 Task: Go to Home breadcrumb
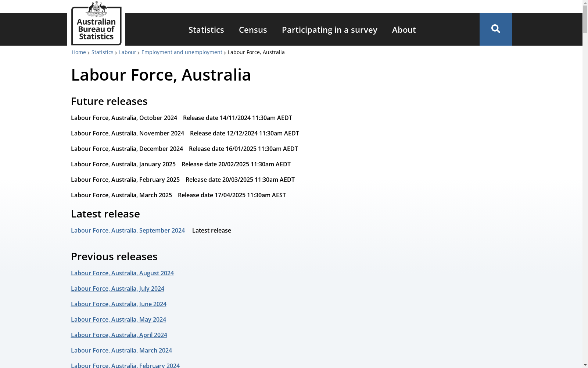pos(79,52)
